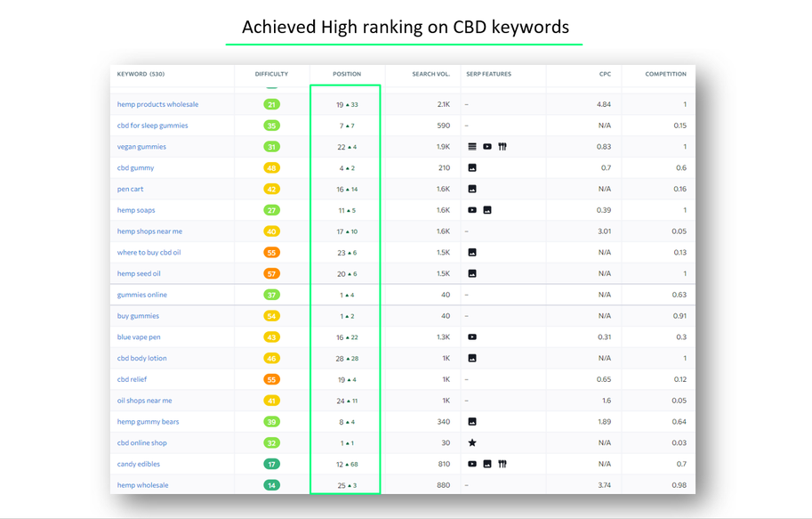Click the fork-and-knife icon in vegan gummies row
The height and width of the screenshot is (519, 812).
tap(502, 147)
